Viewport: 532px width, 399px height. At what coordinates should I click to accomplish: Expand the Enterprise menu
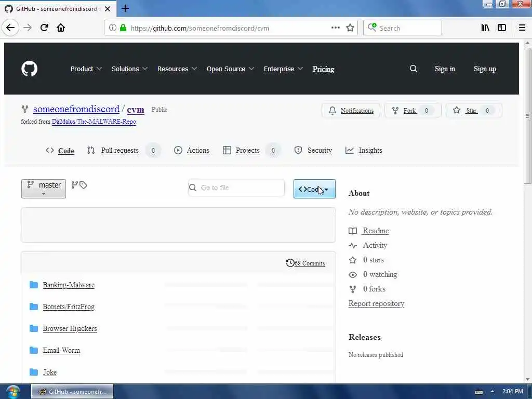pyautogui.click(x=283, y=69)
